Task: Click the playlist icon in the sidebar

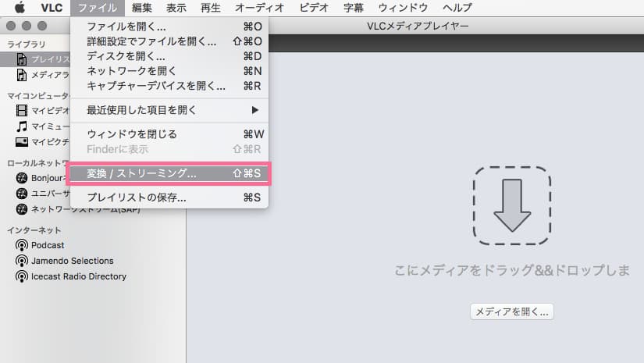Action: pos(22,59)
